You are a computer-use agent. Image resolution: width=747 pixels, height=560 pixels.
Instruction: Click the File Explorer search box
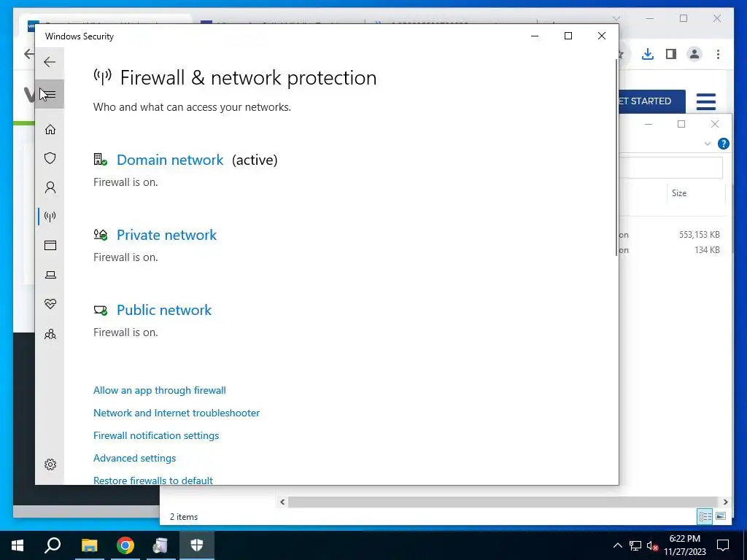671,168
